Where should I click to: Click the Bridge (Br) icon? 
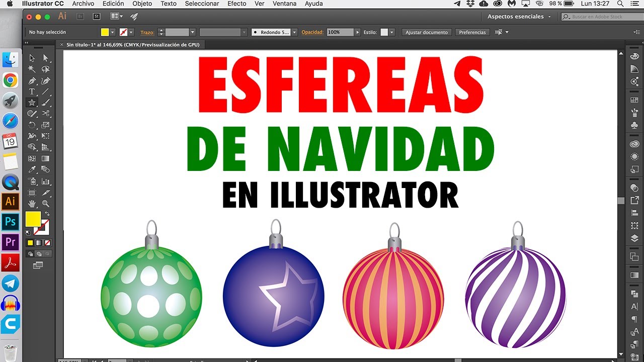[80, 16]
